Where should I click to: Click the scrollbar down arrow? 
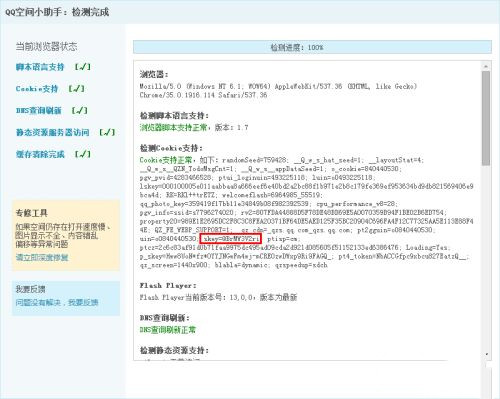click(x=486, y=354)
